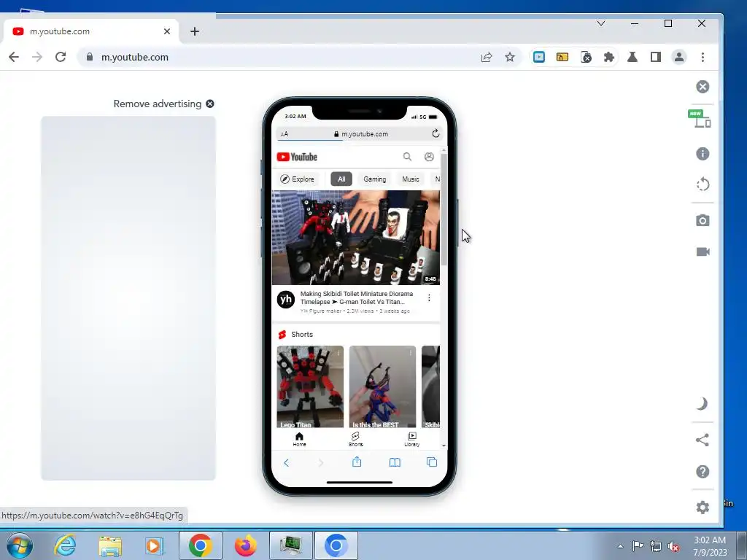Open Chrome Labs flask icon
This screenshot has height=560, width=747.
[632, 57]
